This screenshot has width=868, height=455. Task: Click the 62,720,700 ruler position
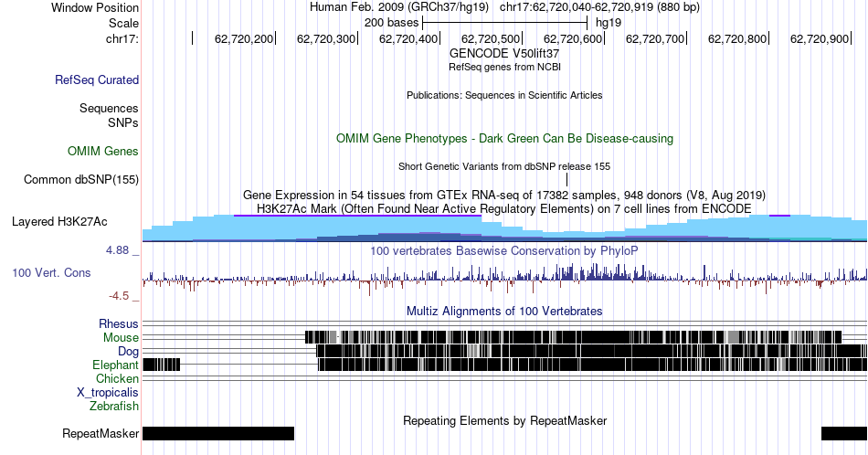(655, 38)
